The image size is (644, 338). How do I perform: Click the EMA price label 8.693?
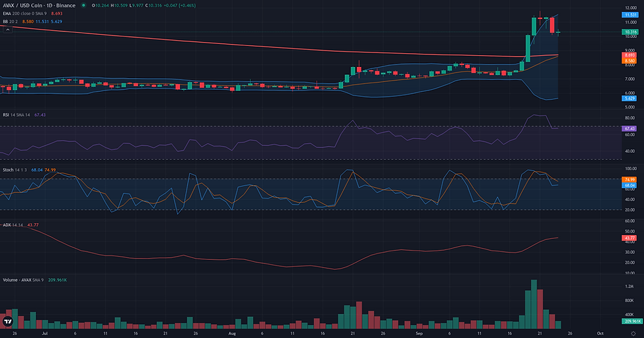tap(630, 55)
